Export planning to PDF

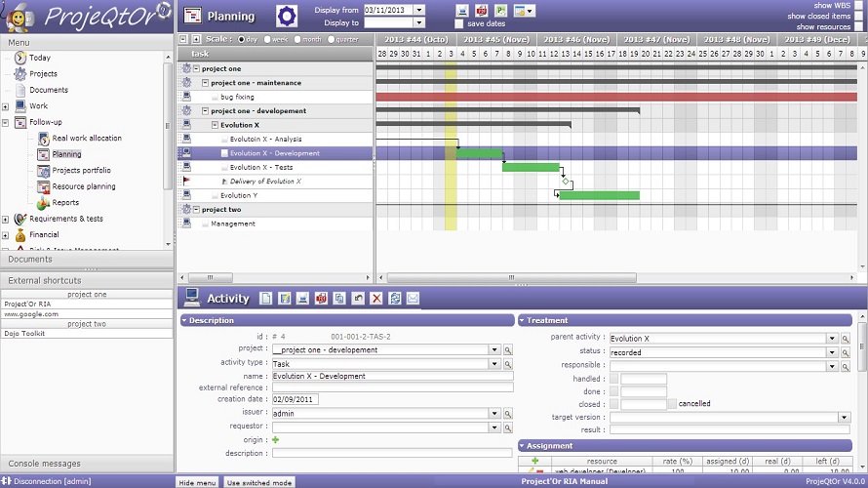point(482,10)
